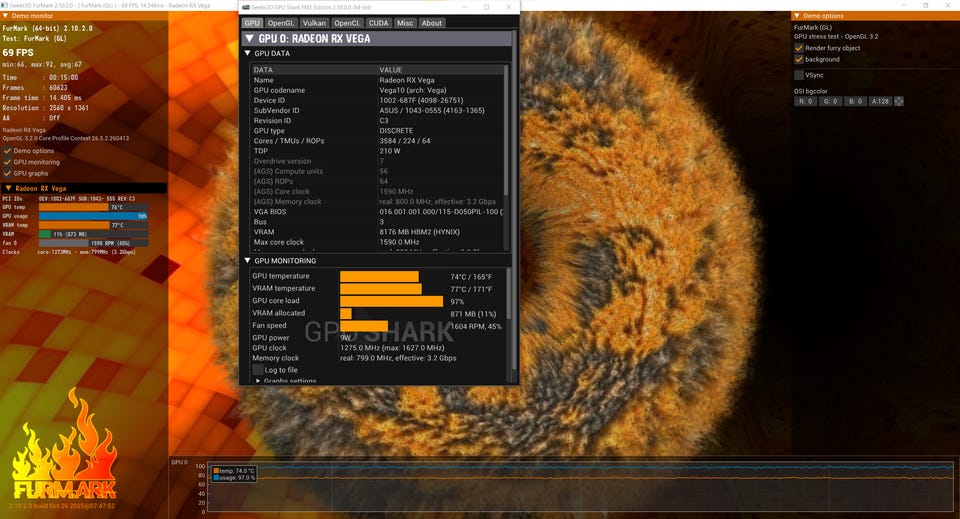
Task: Click the TDP 210 W row
Action: coord(377,151)
